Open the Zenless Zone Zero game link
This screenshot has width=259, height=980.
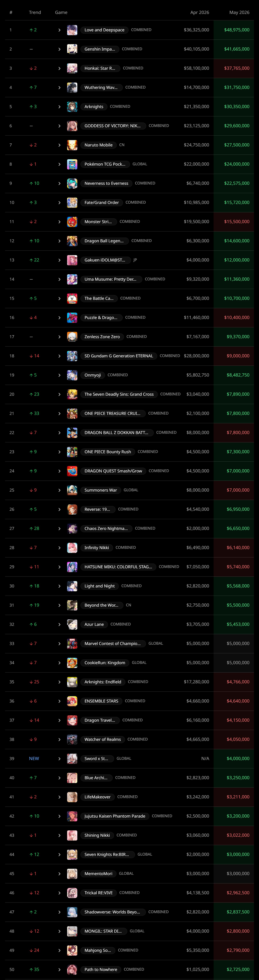[102, 337]
